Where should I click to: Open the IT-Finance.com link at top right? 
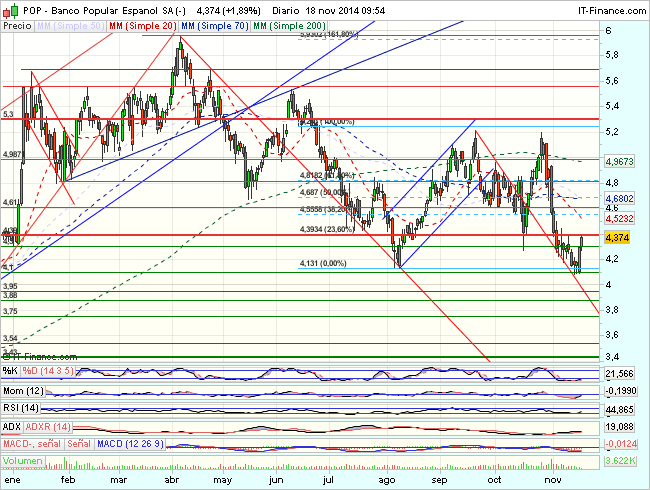pyautogui.click(x=607, y=9)
